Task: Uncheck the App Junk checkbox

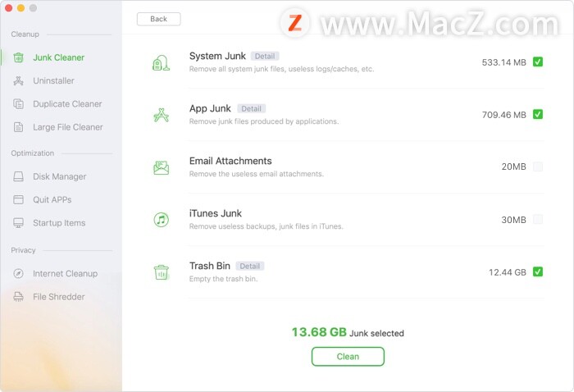Action: point(538,114)
